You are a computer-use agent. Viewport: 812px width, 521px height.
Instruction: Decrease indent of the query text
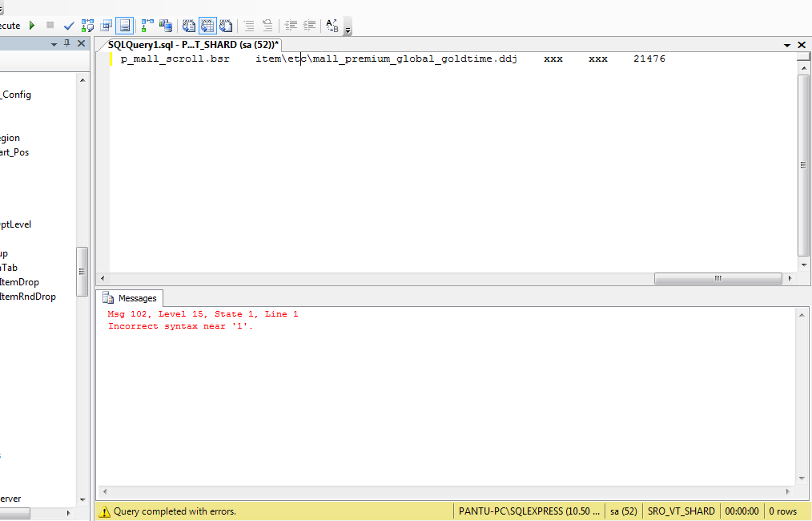coord(291,26)
